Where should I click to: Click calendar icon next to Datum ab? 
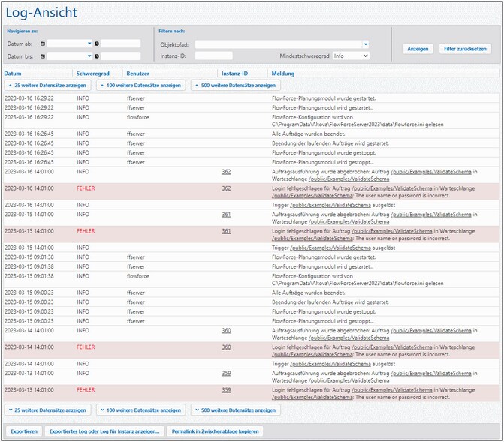[43, 44]
